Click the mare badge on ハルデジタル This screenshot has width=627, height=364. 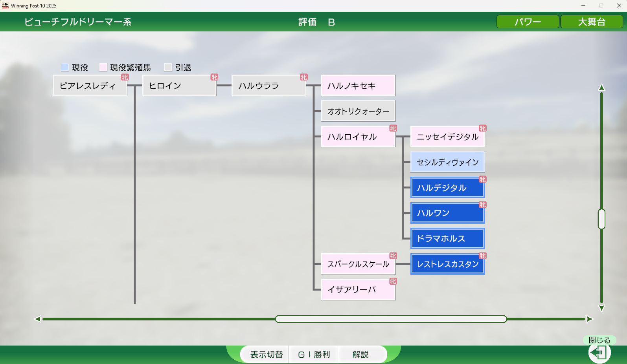483,179
